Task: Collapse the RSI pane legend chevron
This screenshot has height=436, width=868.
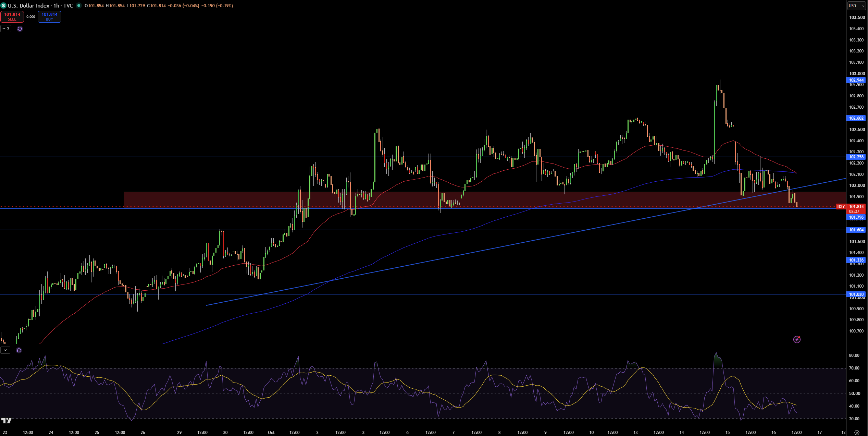Action: point(5,350)
